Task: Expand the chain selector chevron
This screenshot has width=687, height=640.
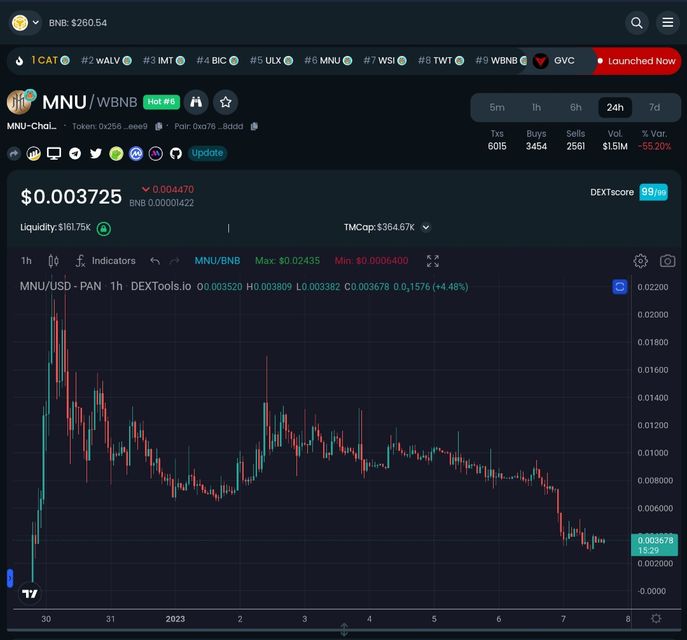Action: (x=36, y=22)
